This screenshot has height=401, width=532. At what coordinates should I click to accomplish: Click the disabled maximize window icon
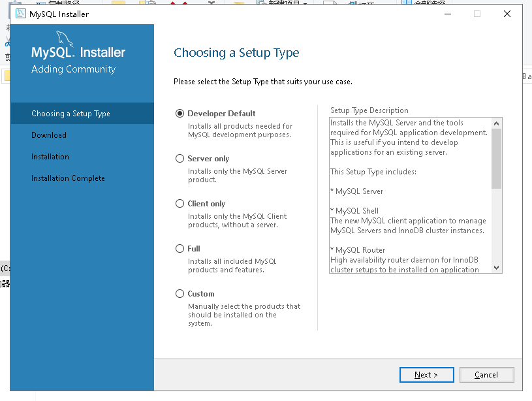click(x=477, y=14)
